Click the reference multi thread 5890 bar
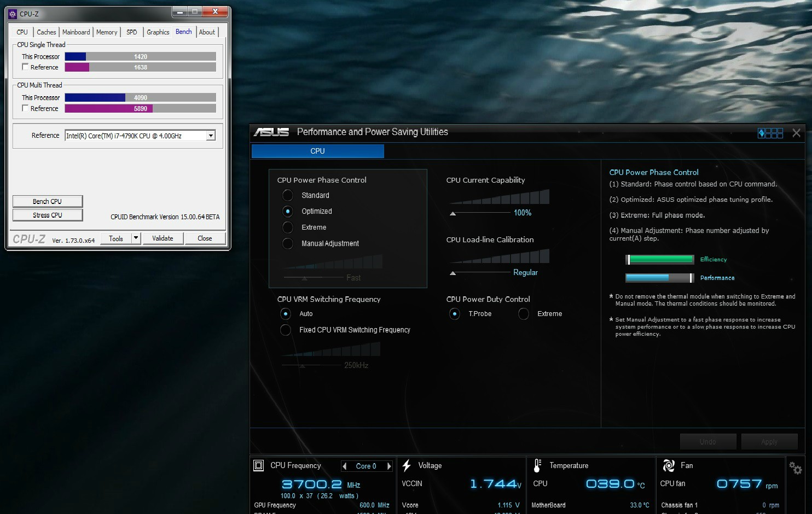Image resolution: width=812 pixels, height=514 pixels. pos(141,108)
